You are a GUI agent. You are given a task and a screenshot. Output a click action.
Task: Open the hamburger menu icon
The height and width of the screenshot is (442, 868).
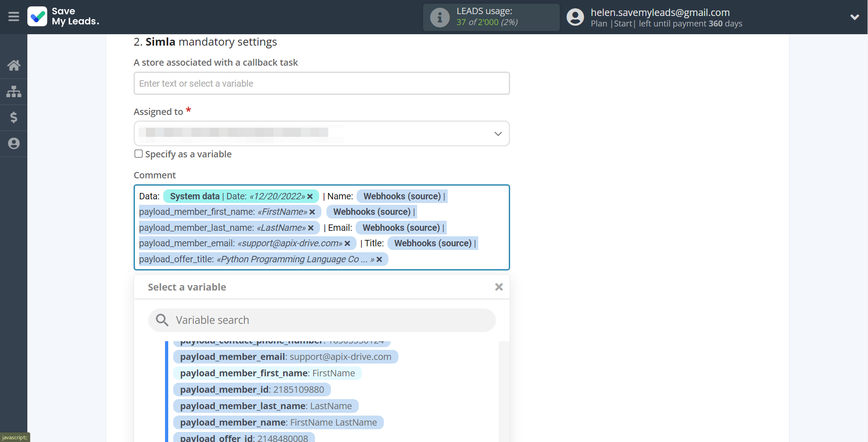(x=14, y=17)
